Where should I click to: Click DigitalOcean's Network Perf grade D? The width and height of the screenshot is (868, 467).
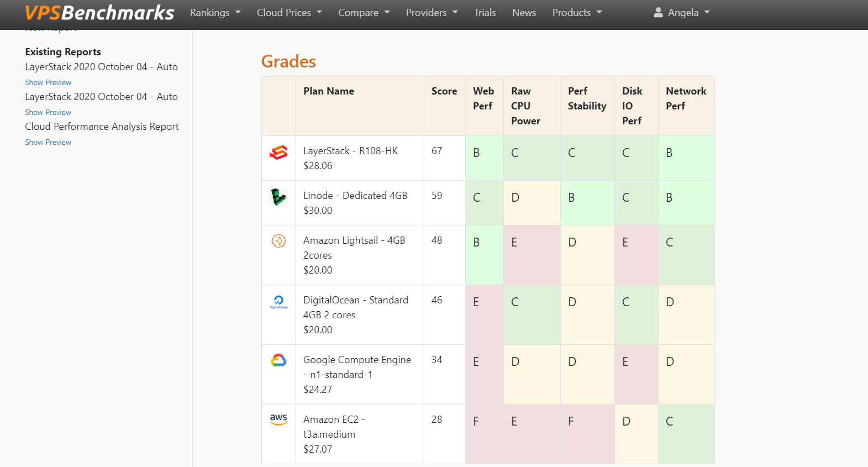point(670,302)
